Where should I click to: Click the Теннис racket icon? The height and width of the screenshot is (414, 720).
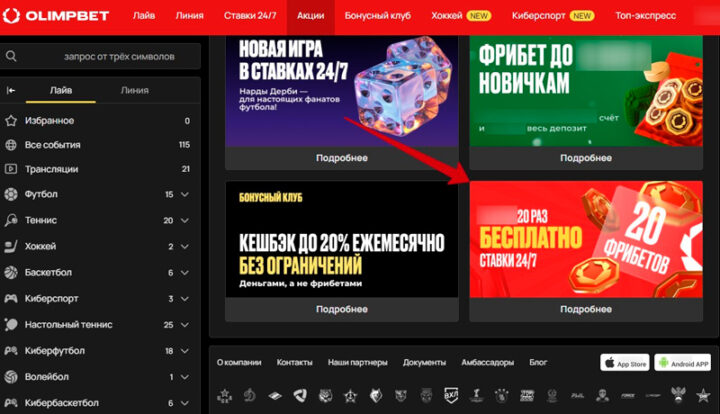11,220
